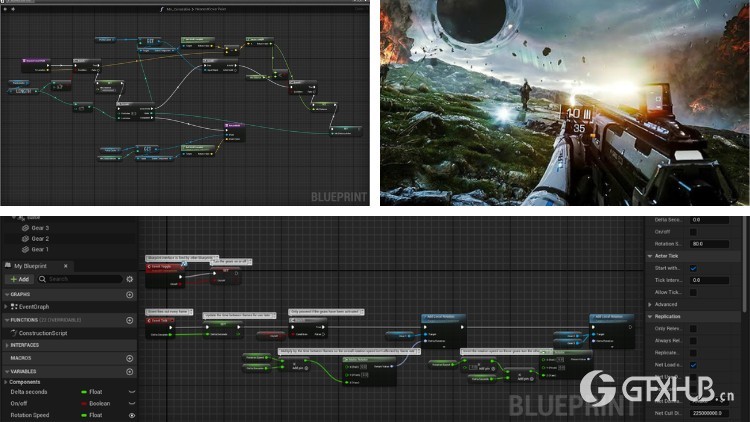
Task: Click Add pin on the second multiply node
Action: click(x=486, y=368)
